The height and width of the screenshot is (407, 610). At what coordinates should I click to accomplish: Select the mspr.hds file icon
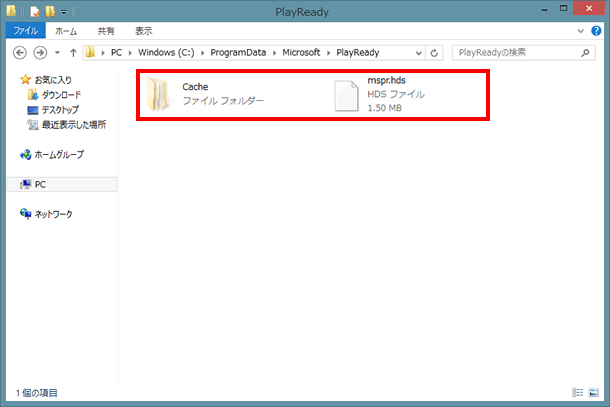pyautogui.click(x=346, y=96)
